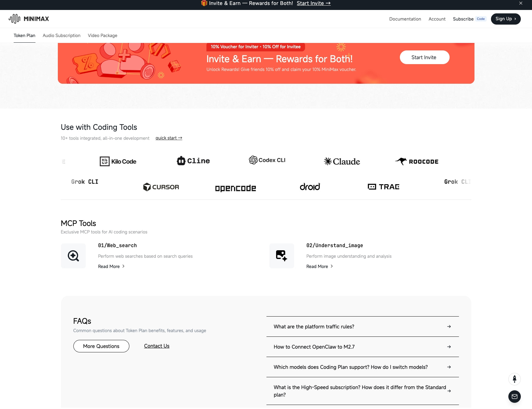Click the 'MCP Tools' heading

[78, 223]
